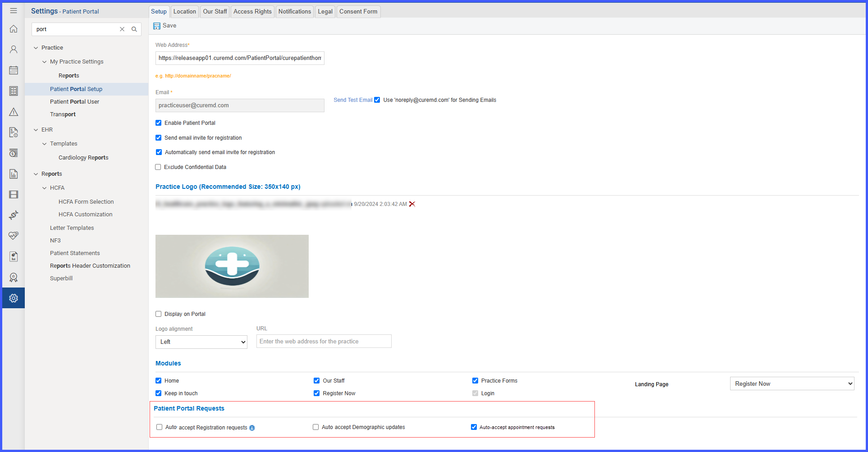Switch to the Consent Form tab
Image resolution: width=868 pixels, height=452 pixels.
tap(358, 12)
